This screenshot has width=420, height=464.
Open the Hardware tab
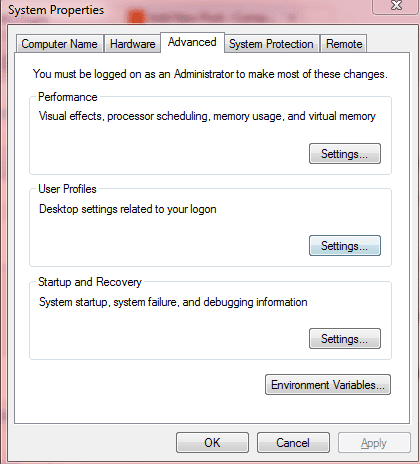[x=132, y=44]
